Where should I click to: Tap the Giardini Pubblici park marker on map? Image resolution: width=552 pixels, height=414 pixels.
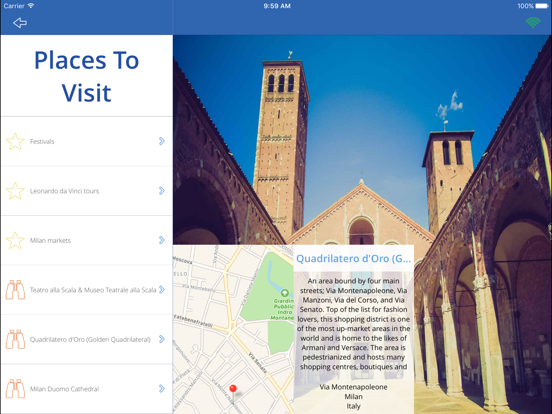284,293
